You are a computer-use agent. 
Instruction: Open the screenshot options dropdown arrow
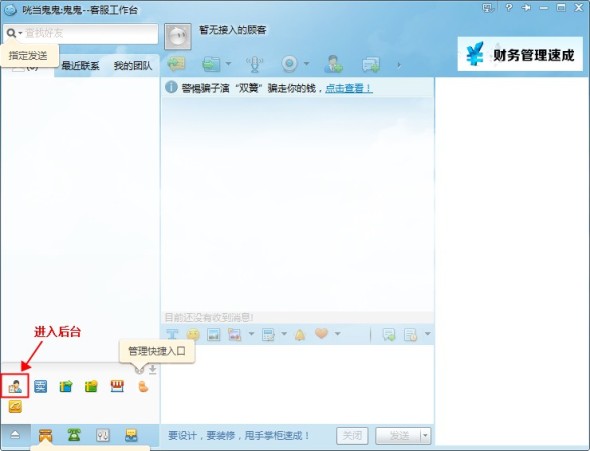coord(251,334)
